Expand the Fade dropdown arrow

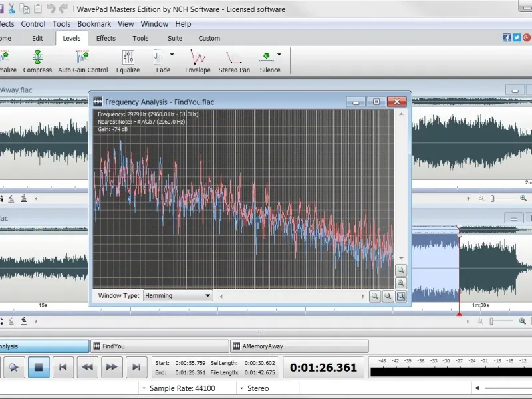172,55
